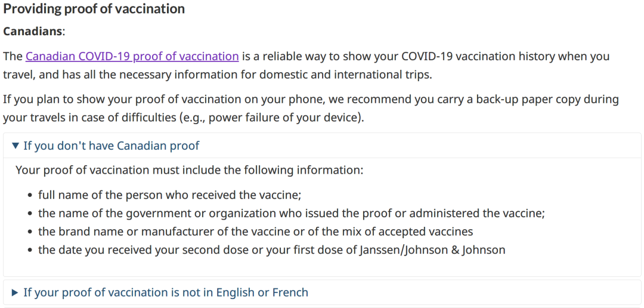644x308 pixels.
Task: Click the bullet about brand name or manufacturer
Action: 255,232
